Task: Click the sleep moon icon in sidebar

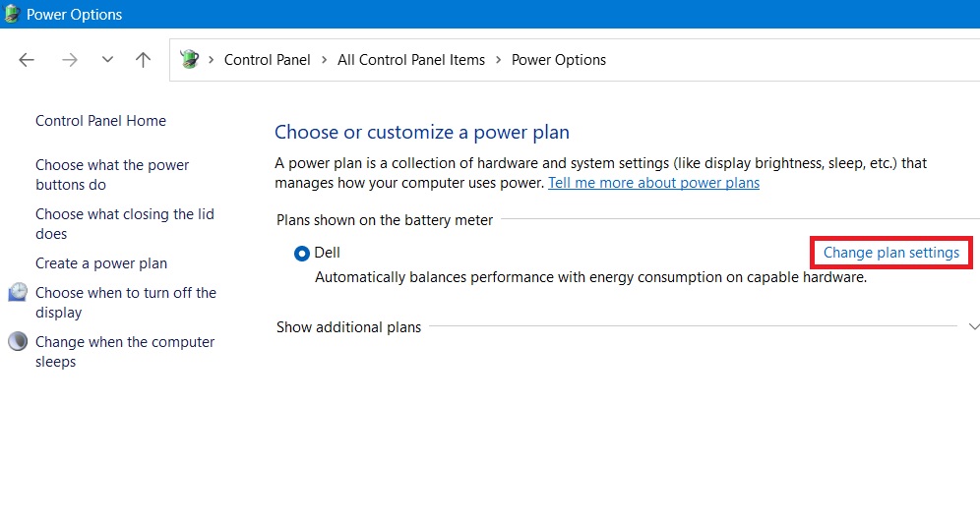Action: pyautogui.click(x=18, y=342)
